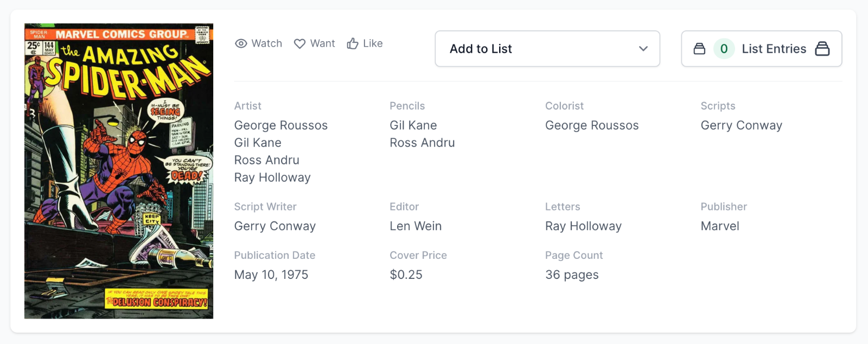Image resolution: width=868 pixels, height=344 pixels.
Task: Open the Add to List dropdown
Action: (547, 49)
